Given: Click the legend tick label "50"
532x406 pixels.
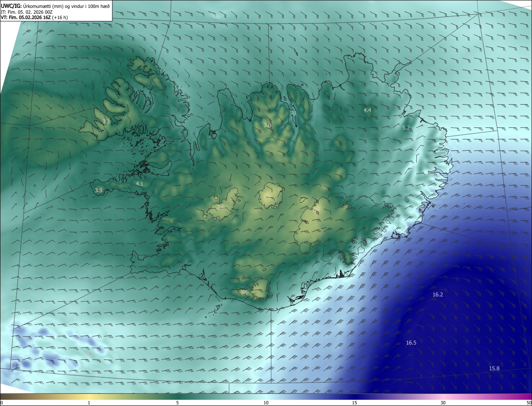Looking at the screenshot, I should click(x=529, y=403).
